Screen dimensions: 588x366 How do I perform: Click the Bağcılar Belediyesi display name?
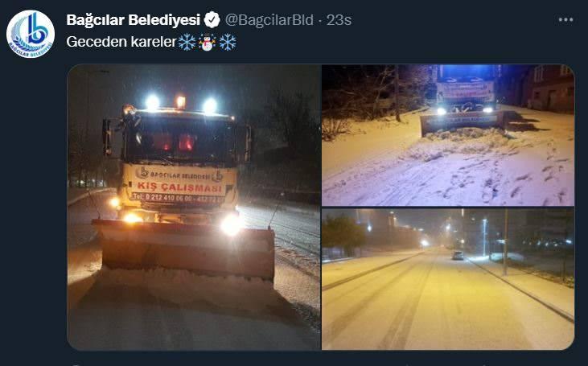point(134,20)
